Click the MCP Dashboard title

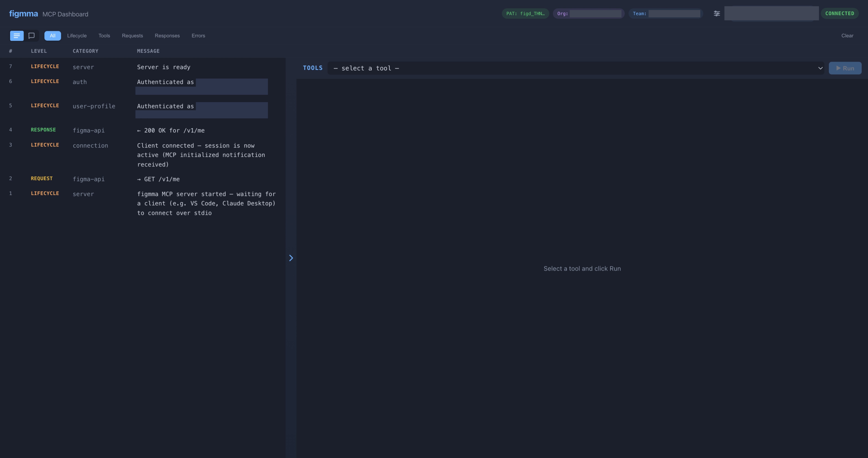(x=65, y=14)
